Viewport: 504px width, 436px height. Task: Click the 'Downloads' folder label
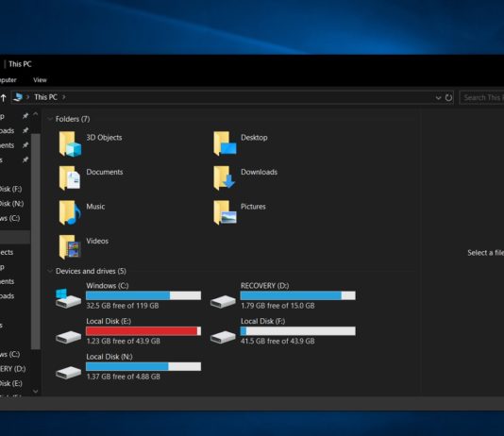pos(259,172)
